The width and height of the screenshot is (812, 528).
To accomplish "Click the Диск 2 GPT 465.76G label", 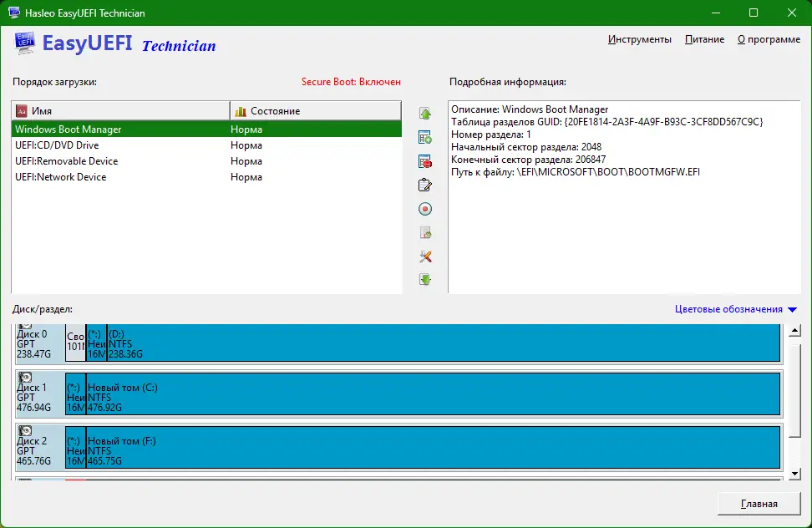I will click(x=34, y=451).
